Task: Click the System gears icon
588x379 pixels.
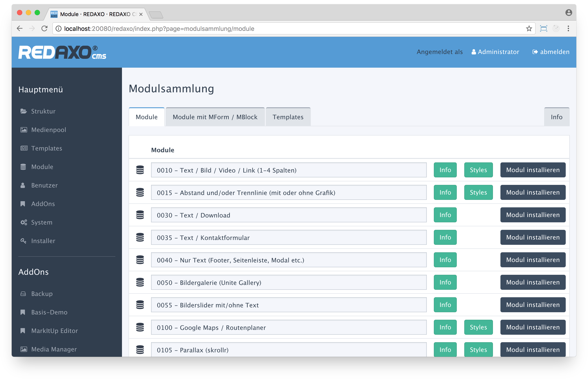Action: click(x=24, y=222)
